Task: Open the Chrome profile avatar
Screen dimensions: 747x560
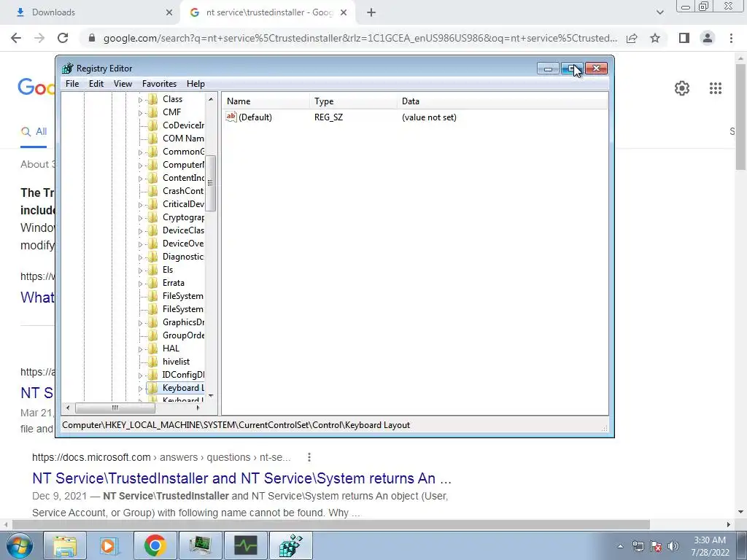Action: pos(708,38)
